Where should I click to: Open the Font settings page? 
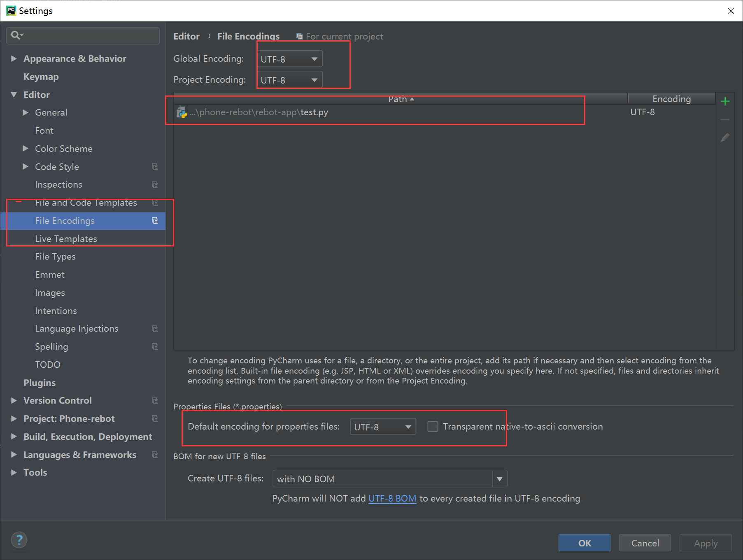(x=44, y=131)
